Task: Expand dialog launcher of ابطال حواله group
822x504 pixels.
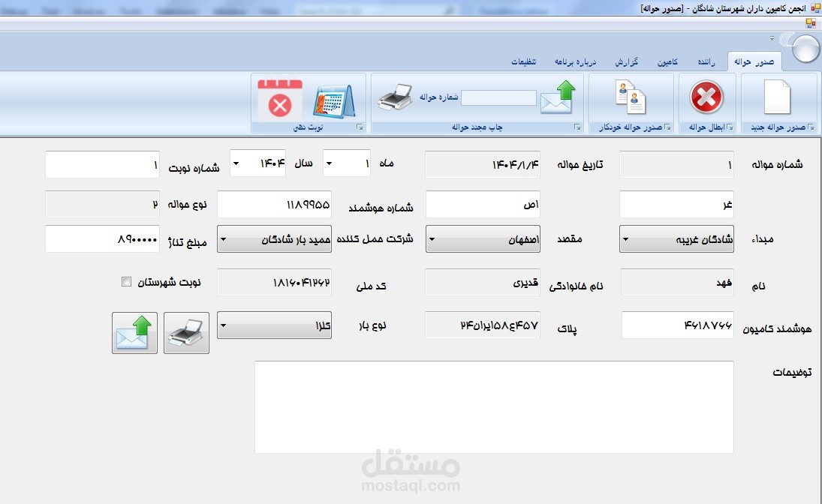Action: pyautogui.click(x=730, y=127)
